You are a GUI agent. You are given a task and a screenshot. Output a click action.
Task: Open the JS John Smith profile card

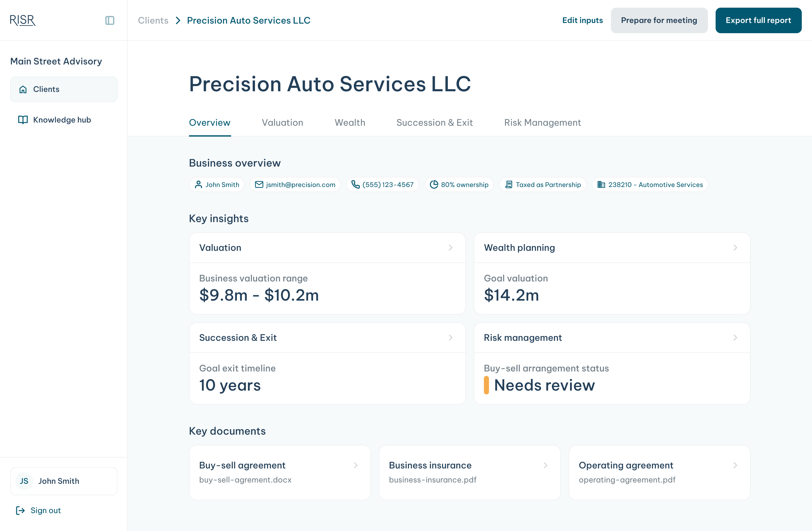pos(64,481)
